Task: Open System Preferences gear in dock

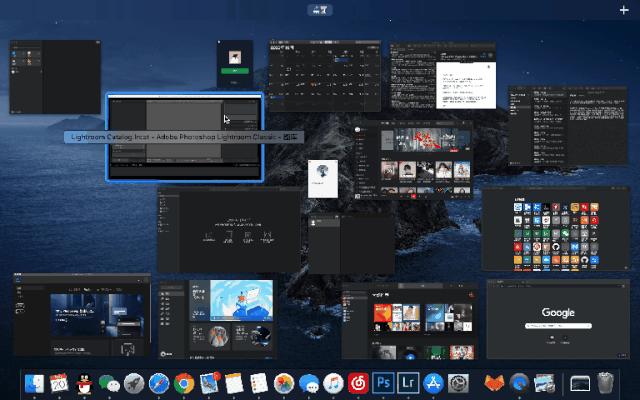Action: [x=458, y=383]
